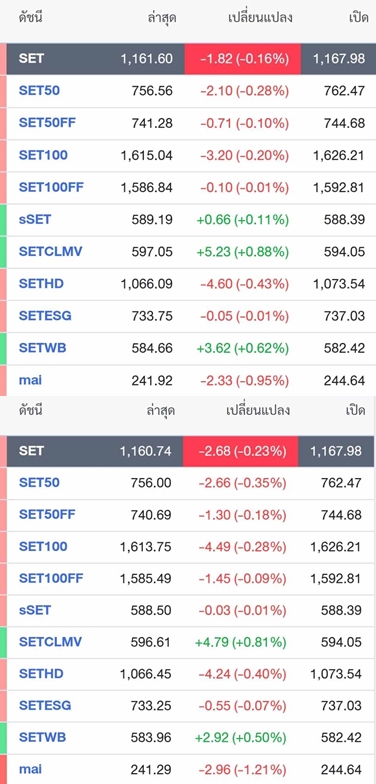376x784 pixels.
Task: Open SETCLMV index with +5.23 change
Action: coord(50,251)
